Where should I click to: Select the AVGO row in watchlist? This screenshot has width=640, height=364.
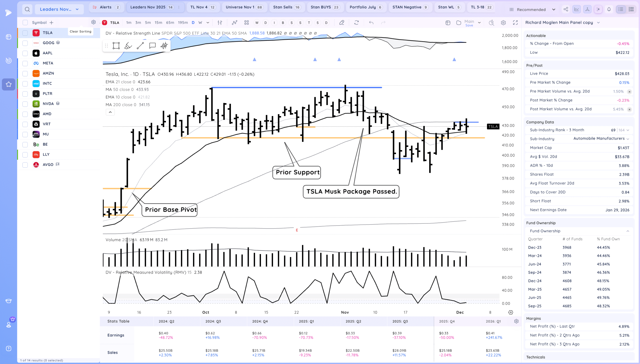click(x=48, y=165)
